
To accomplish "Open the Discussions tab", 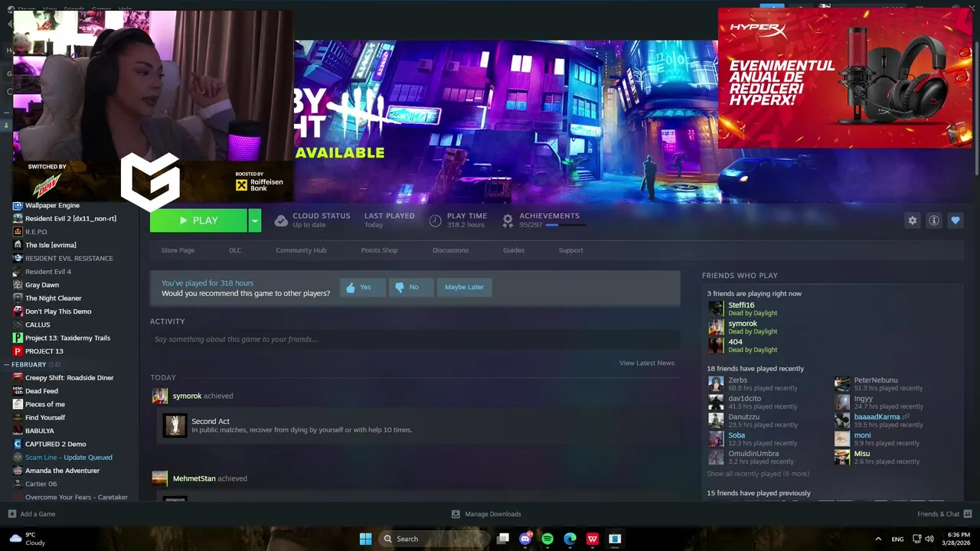I will [x=450, y=250].
